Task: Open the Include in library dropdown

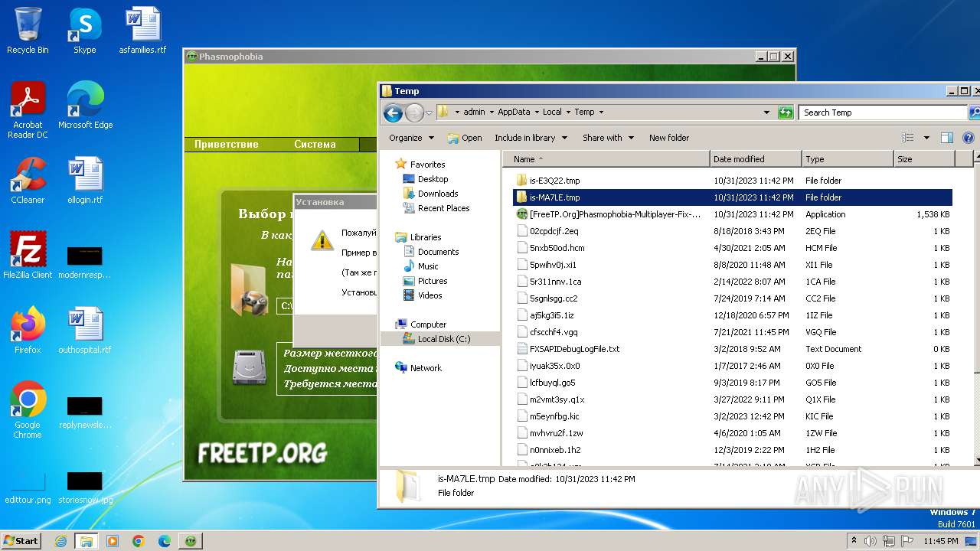Action: pyautogui.click(x=531, y=138)
